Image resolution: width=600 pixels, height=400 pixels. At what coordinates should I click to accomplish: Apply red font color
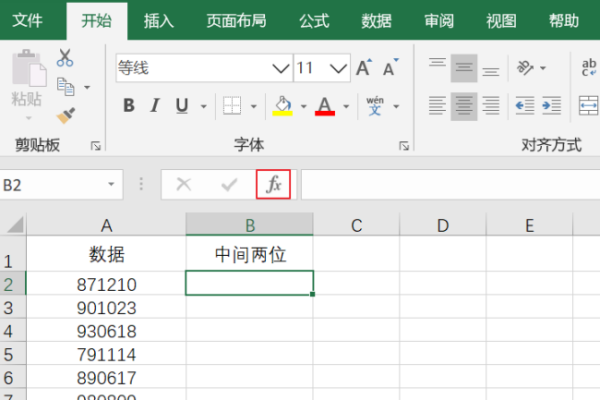(x=325, y=106)
